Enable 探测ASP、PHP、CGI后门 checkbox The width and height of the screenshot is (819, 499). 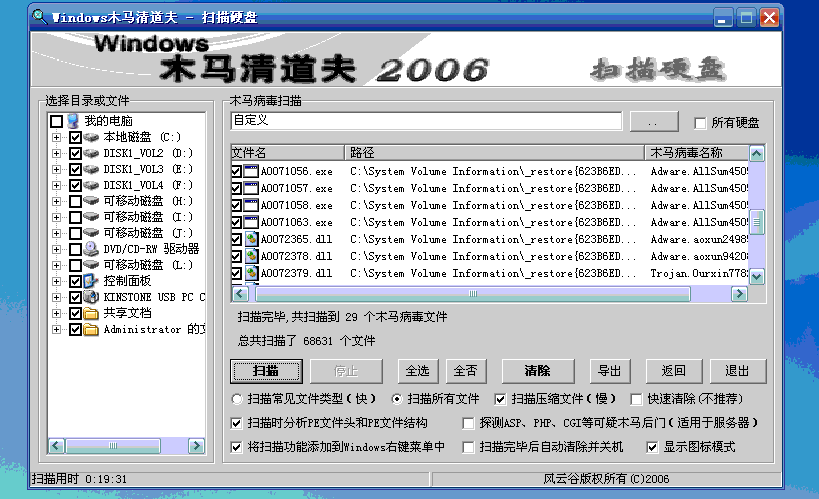[469, 423]
